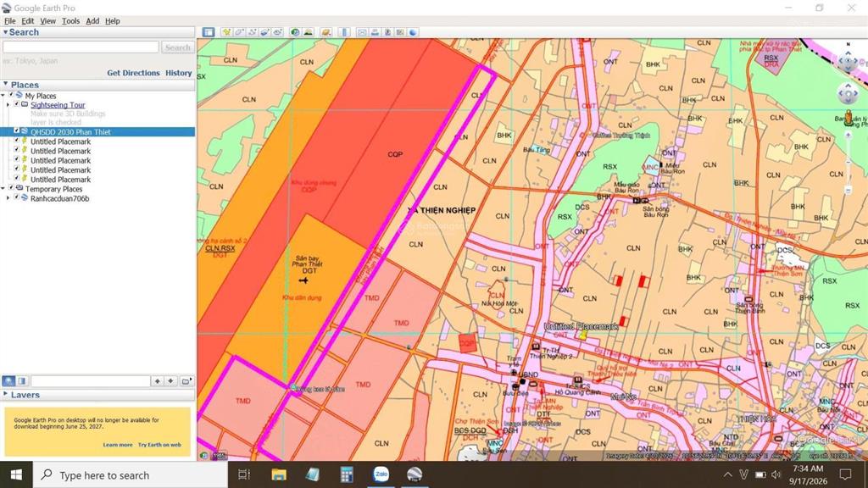Screen dimensions: 868x488
Task: Show hidden system tray icons chevron
Action: coord(728,474)
